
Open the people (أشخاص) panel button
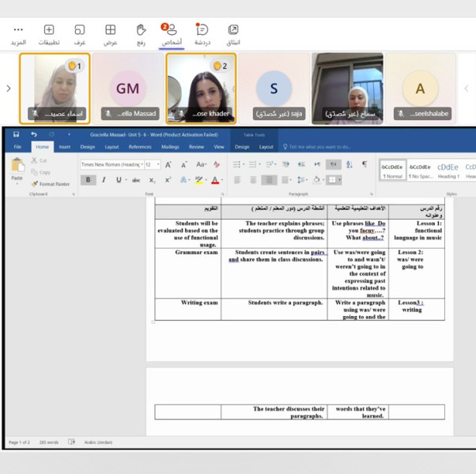(x=172, y=30)
